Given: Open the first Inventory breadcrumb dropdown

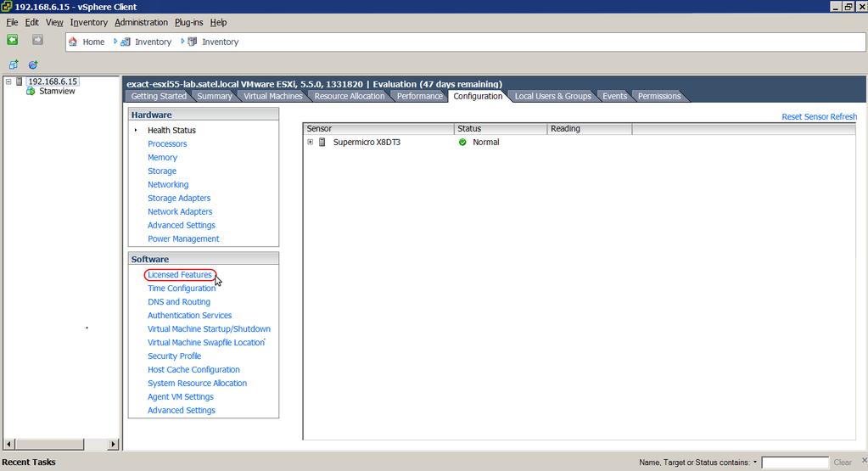Looking at the screenshot, I should (x=115, y=42).
